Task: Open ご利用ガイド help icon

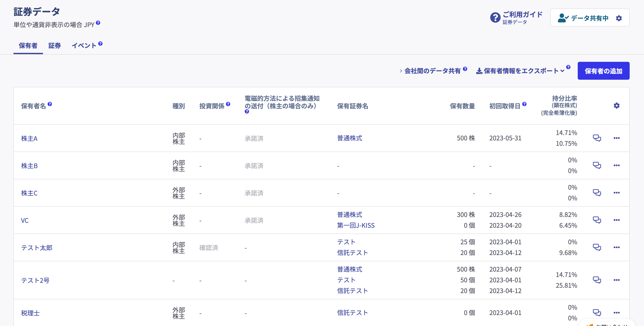Action: click(495, 18)
